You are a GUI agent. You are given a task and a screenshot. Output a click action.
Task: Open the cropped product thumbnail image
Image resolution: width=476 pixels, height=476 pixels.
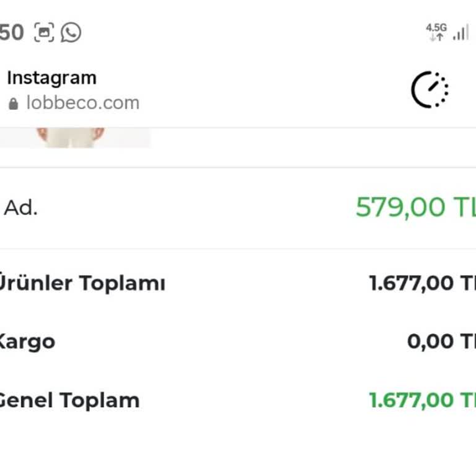point(74,137)
